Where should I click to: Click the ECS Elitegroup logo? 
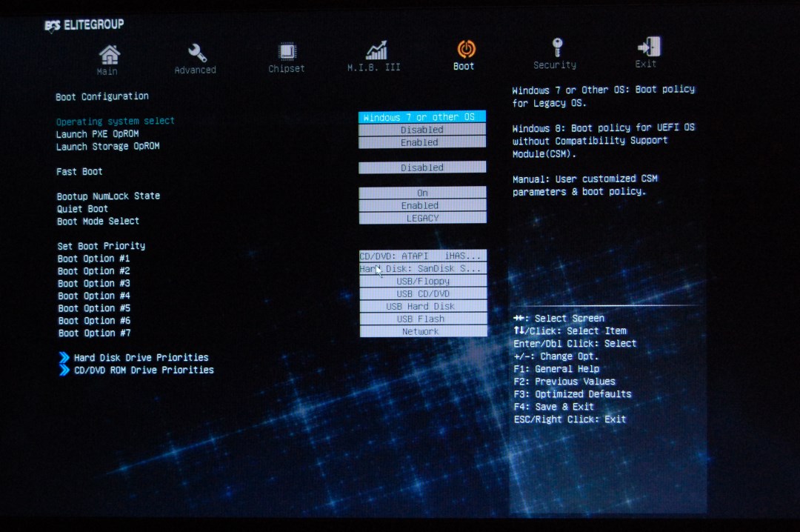pos(84,24)
